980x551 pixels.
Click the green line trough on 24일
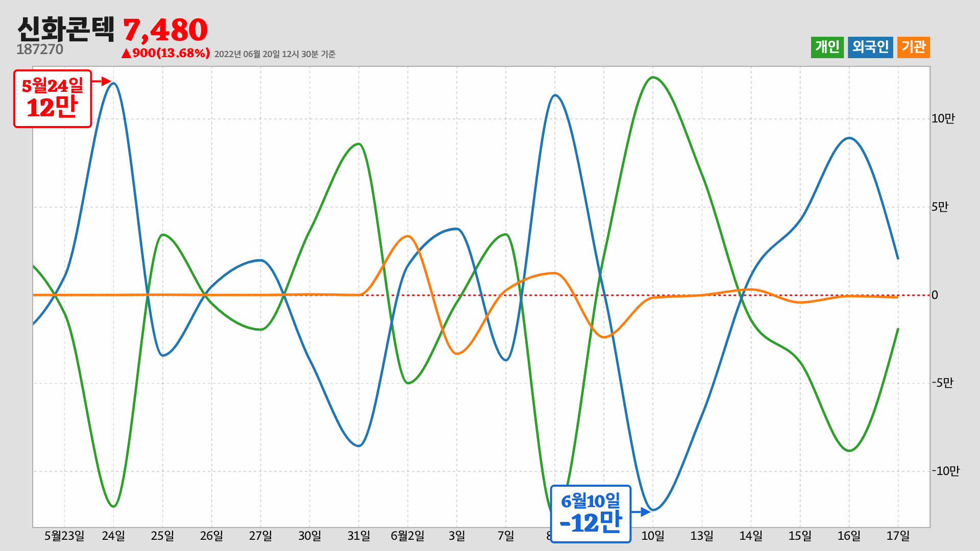point(113,506)
